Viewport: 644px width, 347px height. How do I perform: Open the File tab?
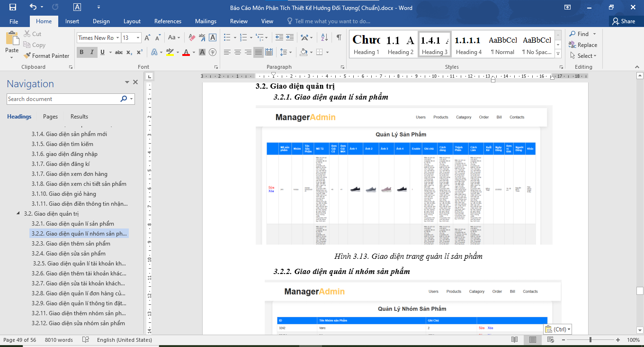14,21
